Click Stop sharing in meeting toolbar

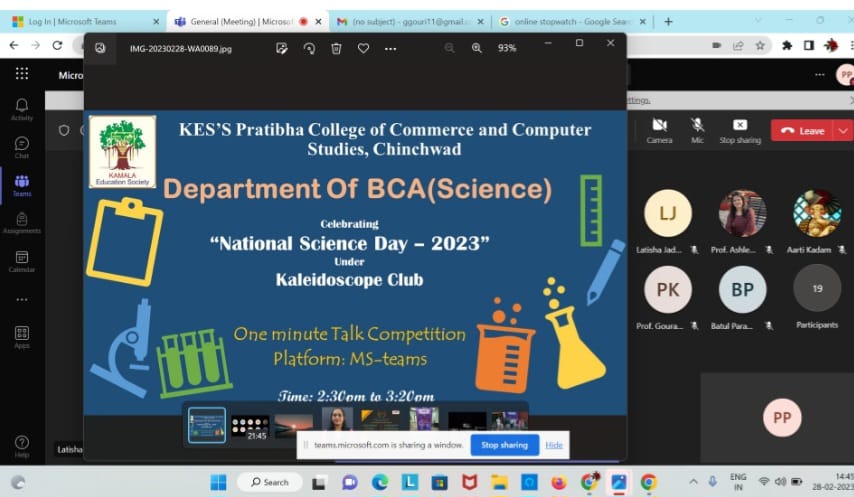(x=739, y=129)
